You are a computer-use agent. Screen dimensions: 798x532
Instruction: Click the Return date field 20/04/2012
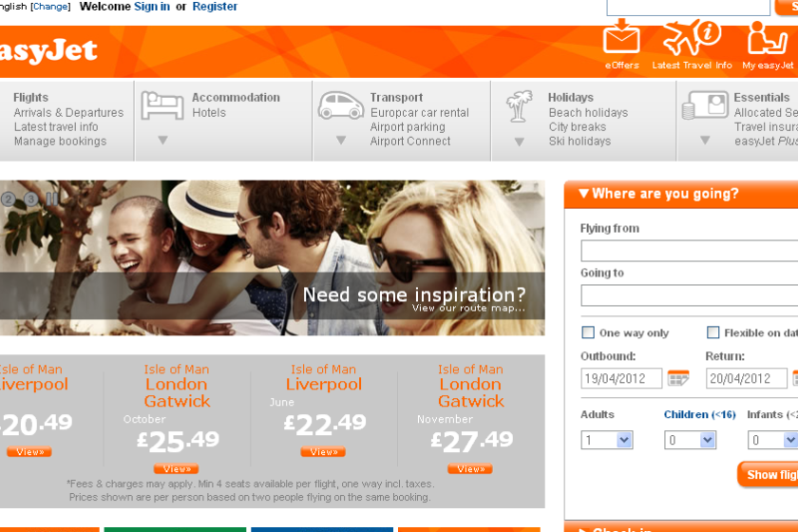(x=747, y=378)
